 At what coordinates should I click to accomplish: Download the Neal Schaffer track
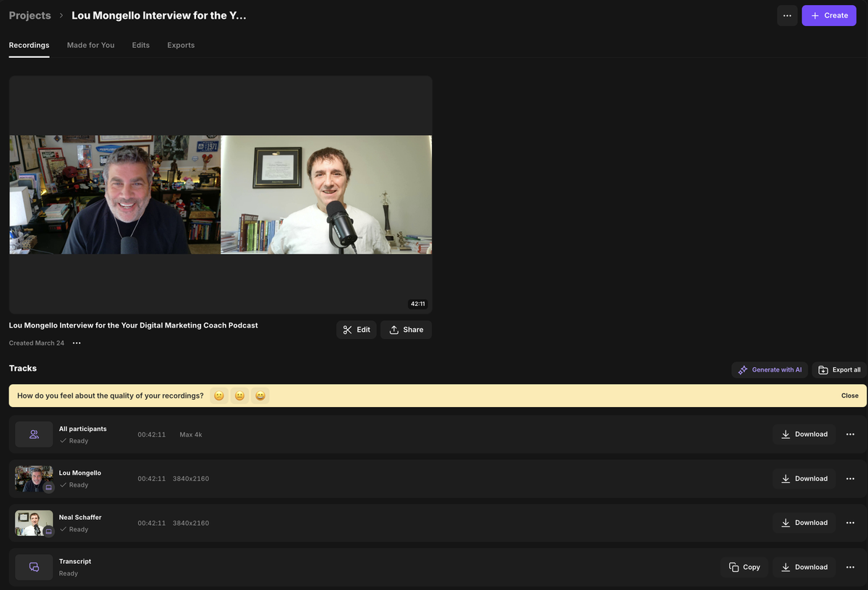[x=804, y=523]
